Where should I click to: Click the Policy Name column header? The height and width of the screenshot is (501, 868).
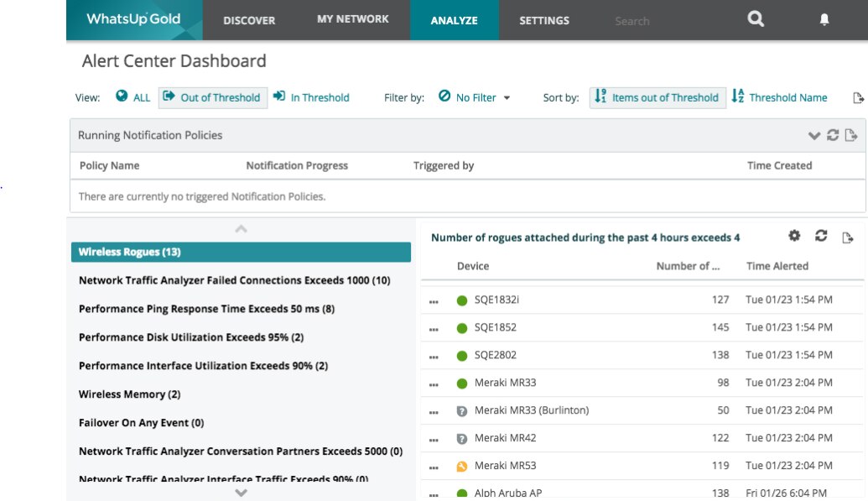pos(110,165)
